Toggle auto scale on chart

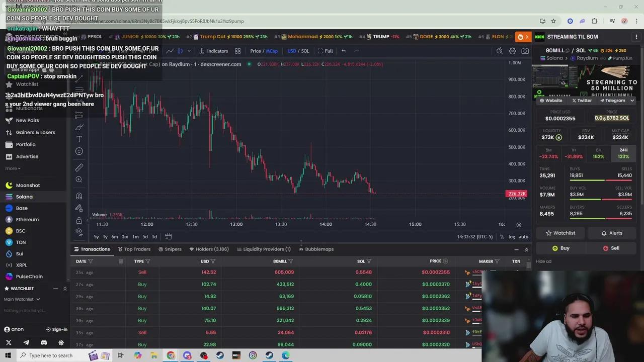pyautogui.click(x=523, y=237)
